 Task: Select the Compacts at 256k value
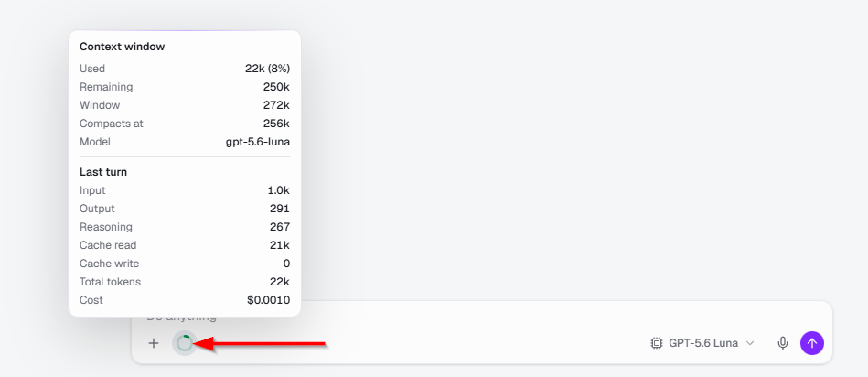pos(276,124)
